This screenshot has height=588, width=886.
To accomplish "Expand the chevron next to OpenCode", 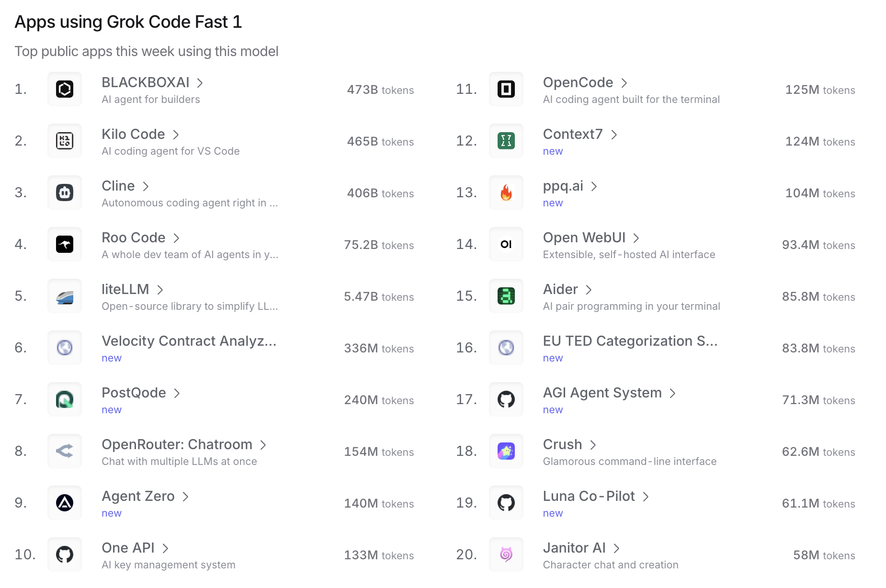I will (x=624, y=83).
